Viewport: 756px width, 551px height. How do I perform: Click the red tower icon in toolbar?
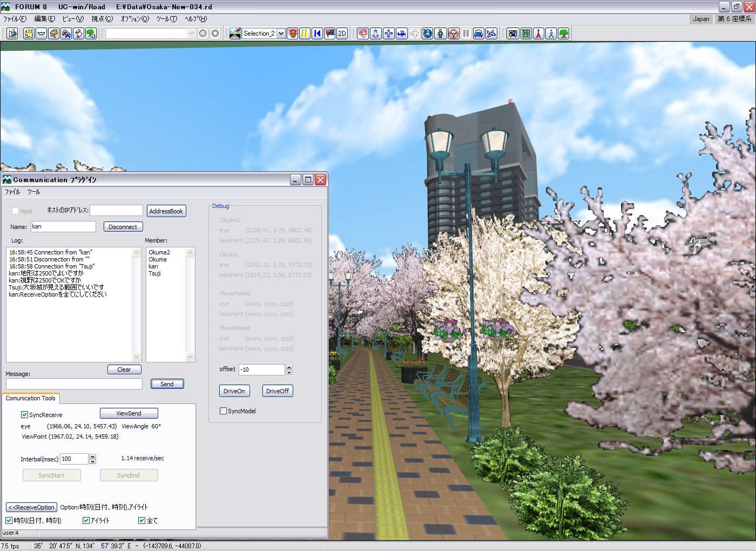click(x=538, y=33)
